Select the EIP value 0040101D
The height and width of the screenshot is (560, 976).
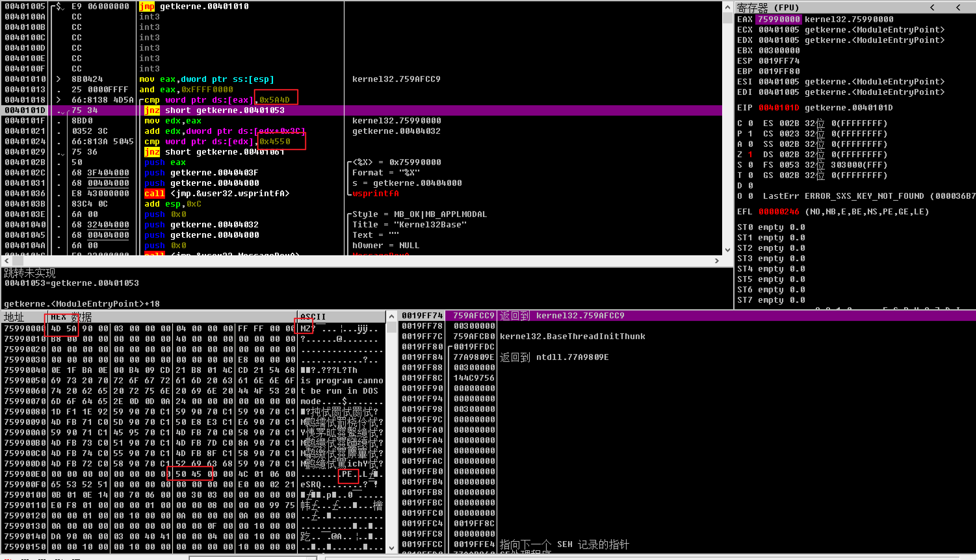779,107
